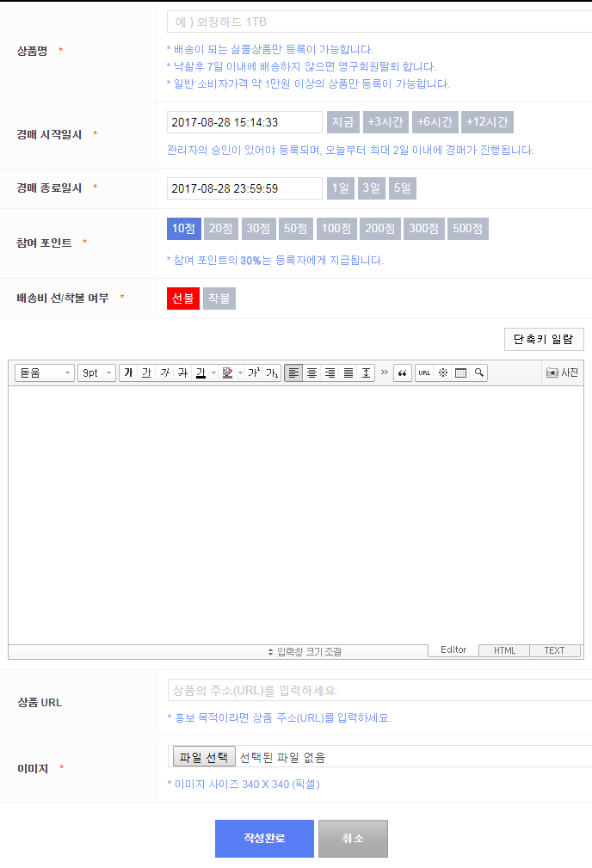Insert a special character
Image resolution: width=592 pixels, height=868 pixels.
(x=443, y=373)
